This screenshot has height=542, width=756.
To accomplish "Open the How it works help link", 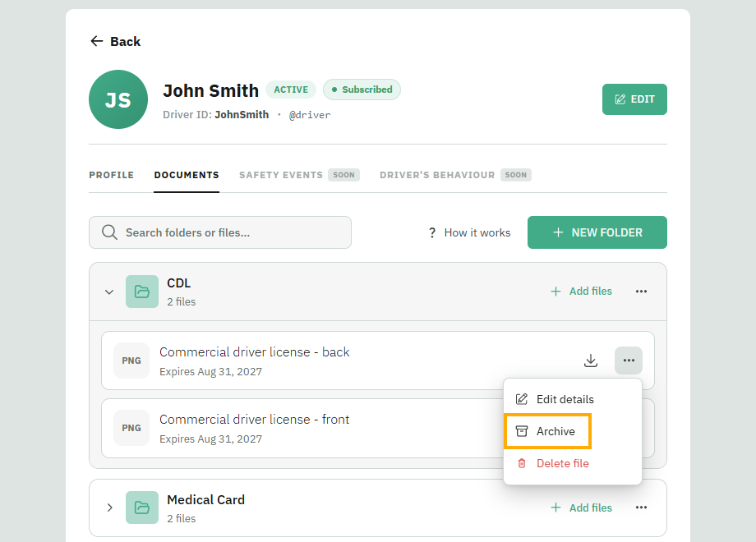I will coord(469,232).
